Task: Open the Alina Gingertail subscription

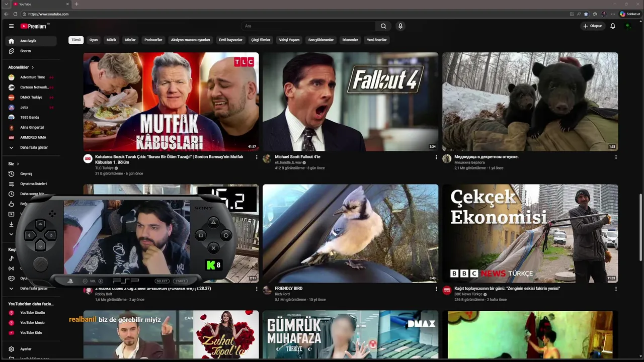Action: click(31, 127)
